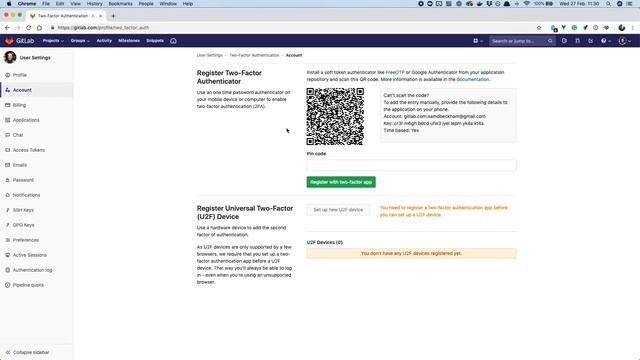Open Billing in the settings sidebar
The height and width of the screenshot is (360, 640).
[19, 105]
